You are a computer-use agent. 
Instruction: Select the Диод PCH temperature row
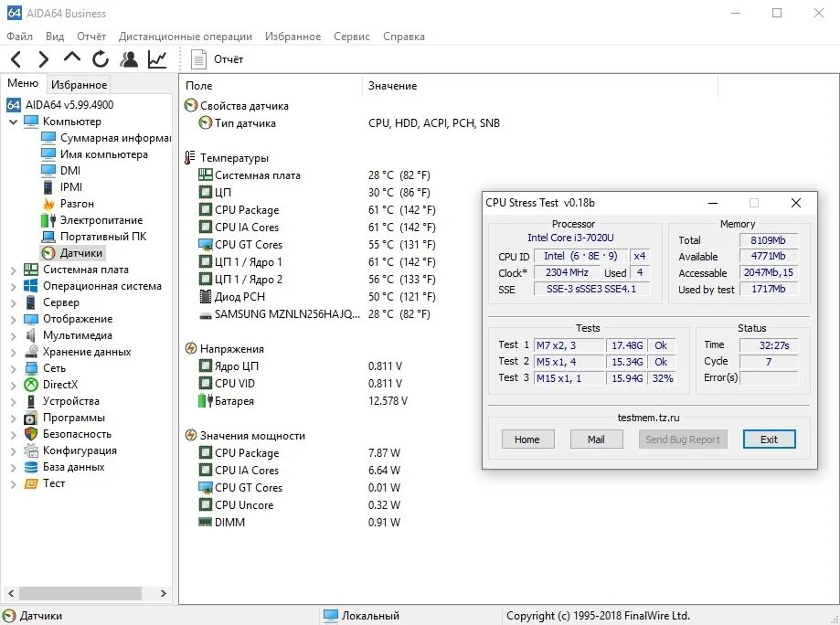(x=317, y=297)
